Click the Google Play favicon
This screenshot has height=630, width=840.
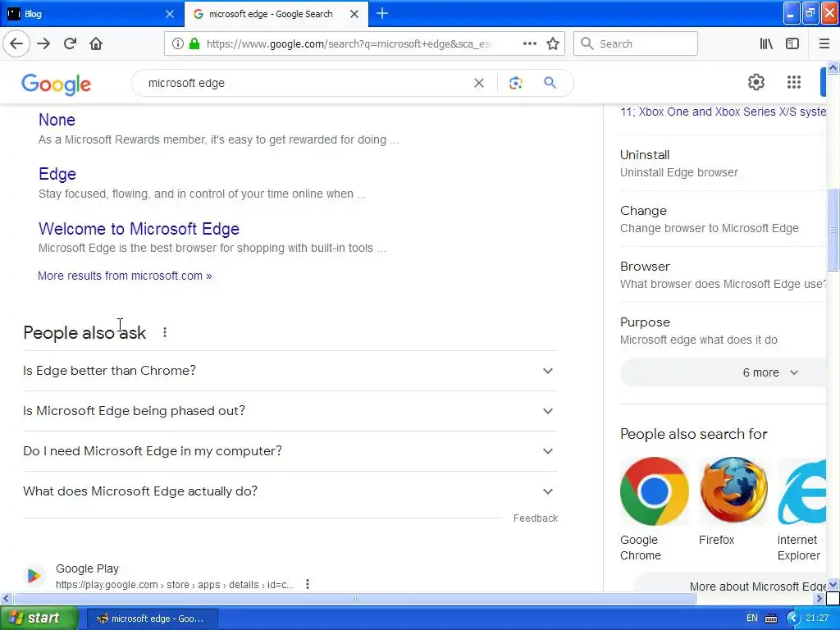33,576
